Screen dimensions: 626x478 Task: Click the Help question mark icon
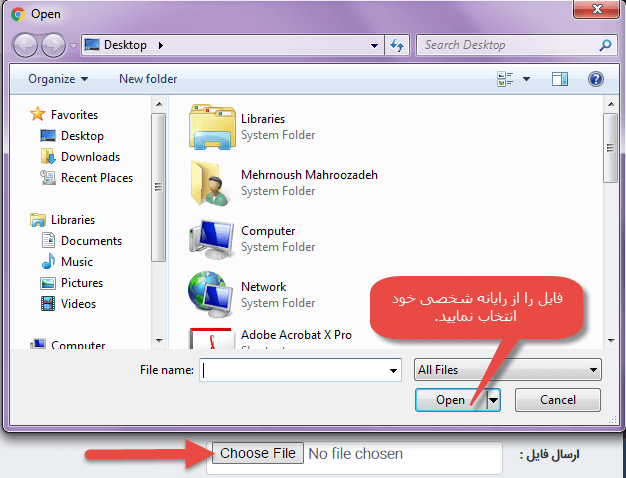point(596,79)
